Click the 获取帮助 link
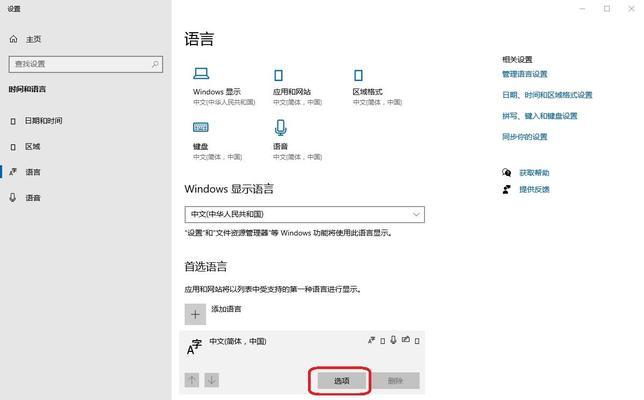Viewport: 644px width, 400px height. point(534,173)
